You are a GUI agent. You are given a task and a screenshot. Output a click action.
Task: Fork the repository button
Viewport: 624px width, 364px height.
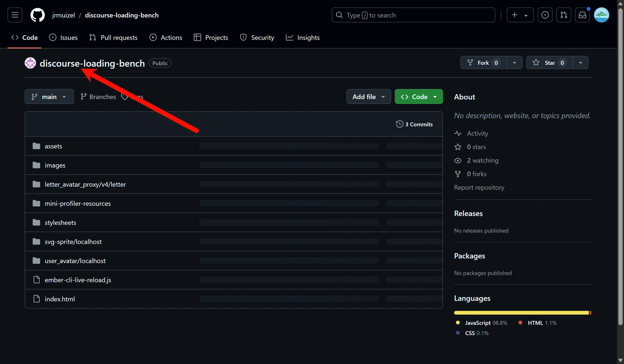(x=483, y=63)
